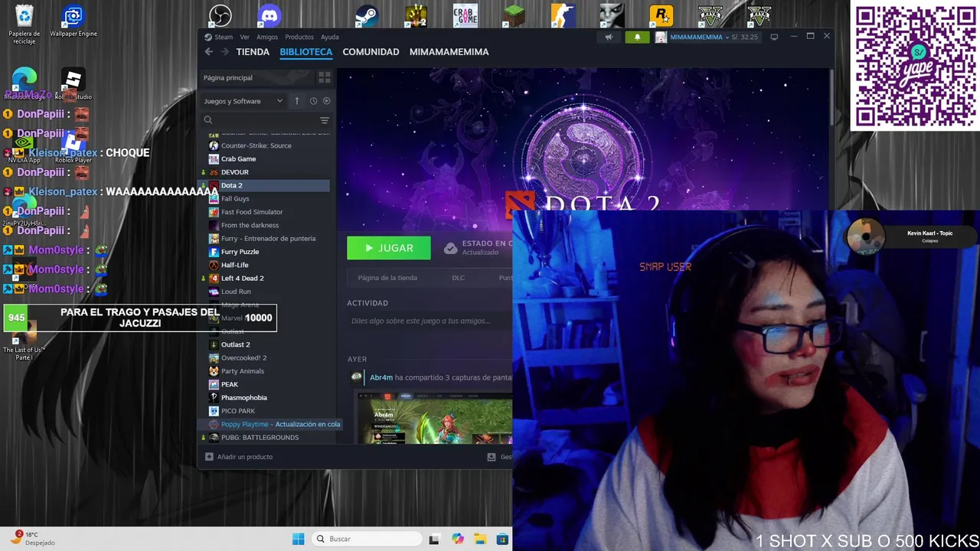
Task: Open Task View from the taskbar
Action: pos(434,539)
